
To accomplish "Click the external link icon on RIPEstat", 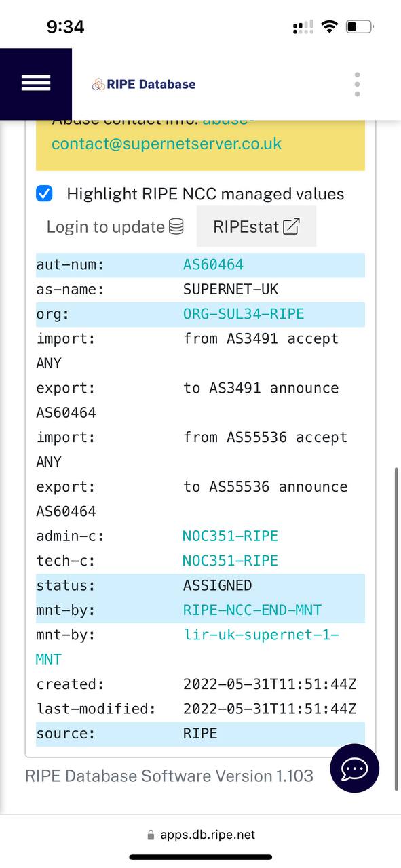I will (291, 226).
